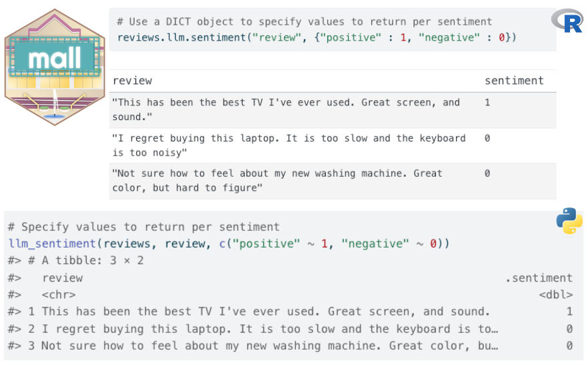The width and height of the screenshot is (588, 365).
Task: Click the reviews.llm.sentiment code line
Action: (x=316, y=37)
